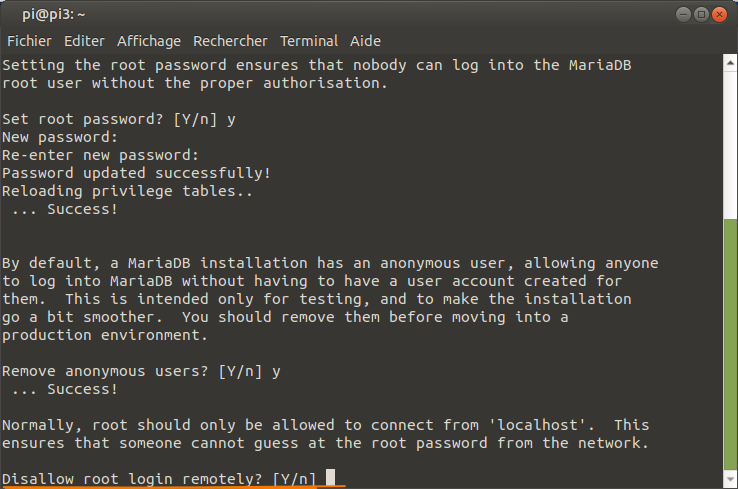Open the Affichage menu
Image resolution: width=738 pixels, height=489 pixels.
pos(149,41)
